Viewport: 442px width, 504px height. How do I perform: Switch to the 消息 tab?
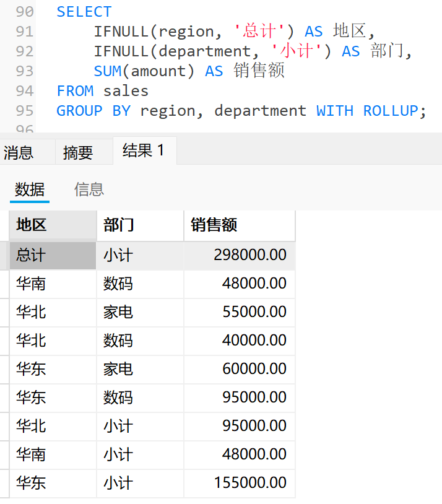[19, 152]
